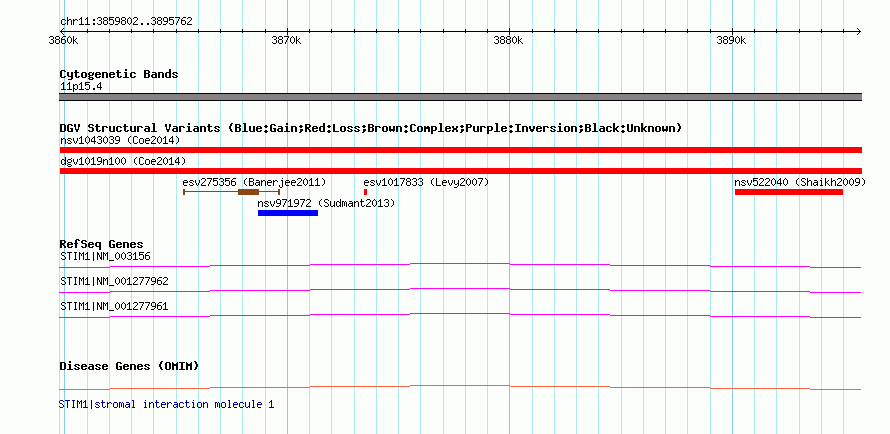The height and width of the screenshot is (434, 890).
Task: Click the STIM1|NM_001277962 transcript label
Action: [x=114, y=281]
